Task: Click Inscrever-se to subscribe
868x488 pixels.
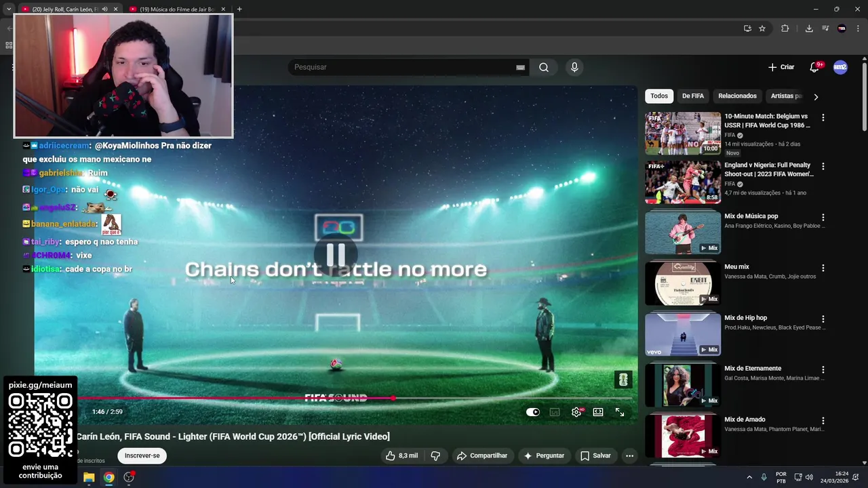Action: [x=142, y=455]
